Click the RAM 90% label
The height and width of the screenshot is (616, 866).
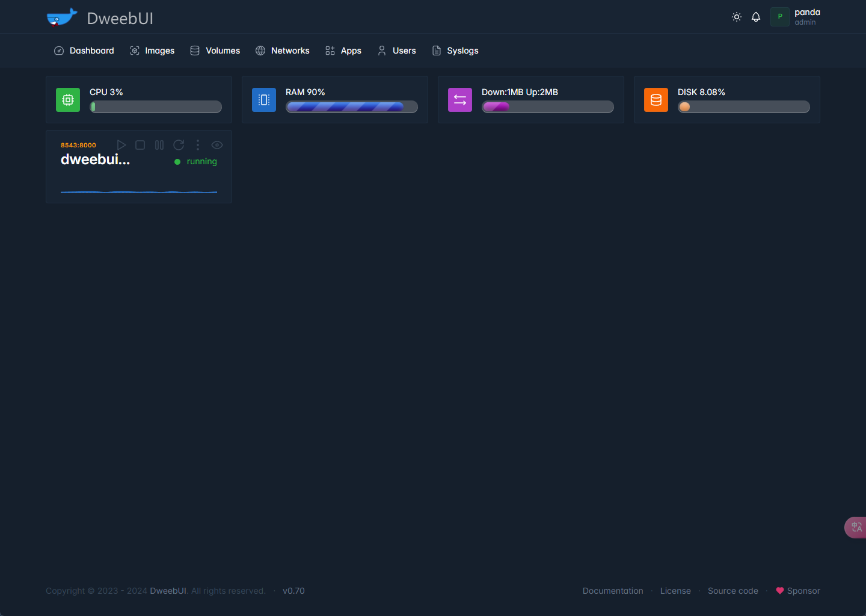coord(305,92)
